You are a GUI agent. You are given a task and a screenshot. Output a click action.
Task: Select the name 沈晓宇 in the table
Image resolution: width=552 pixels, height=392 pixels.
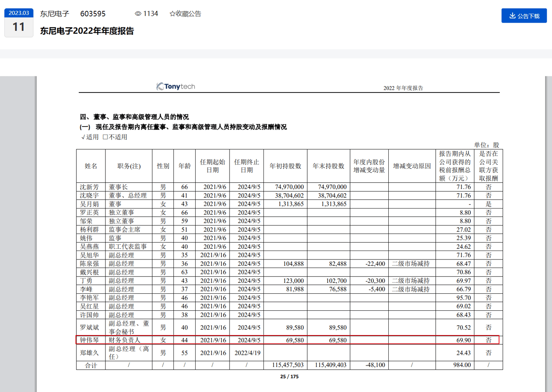[x=89, y=196]
